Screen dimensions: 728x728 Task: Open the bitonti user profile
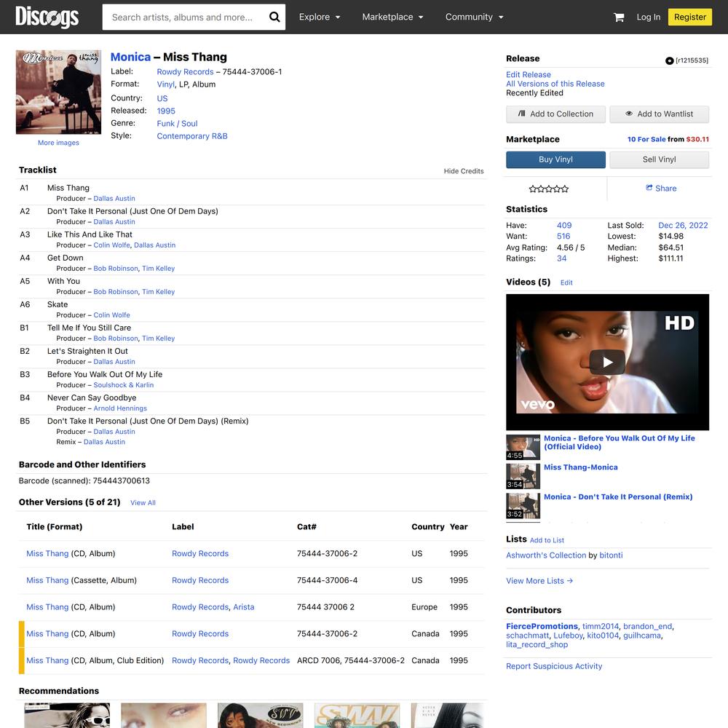pos(611,555)
